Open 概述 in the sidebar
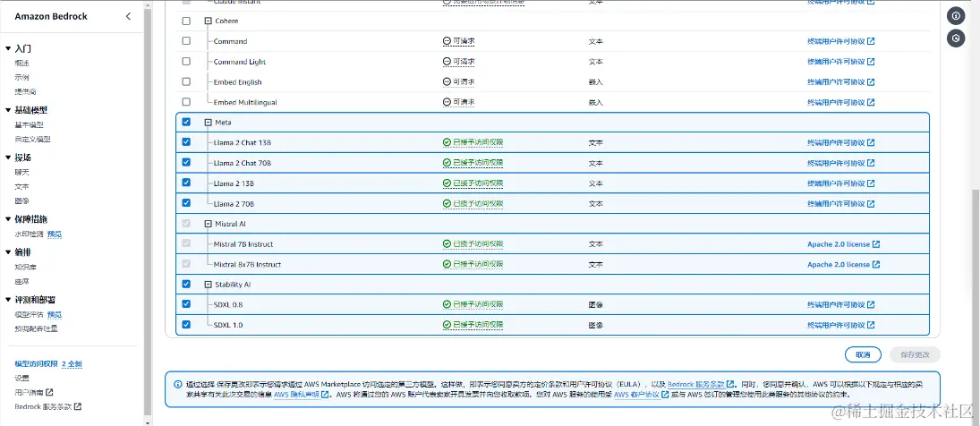The height and width of the screenshot is (426, 980). click(21, 63)
